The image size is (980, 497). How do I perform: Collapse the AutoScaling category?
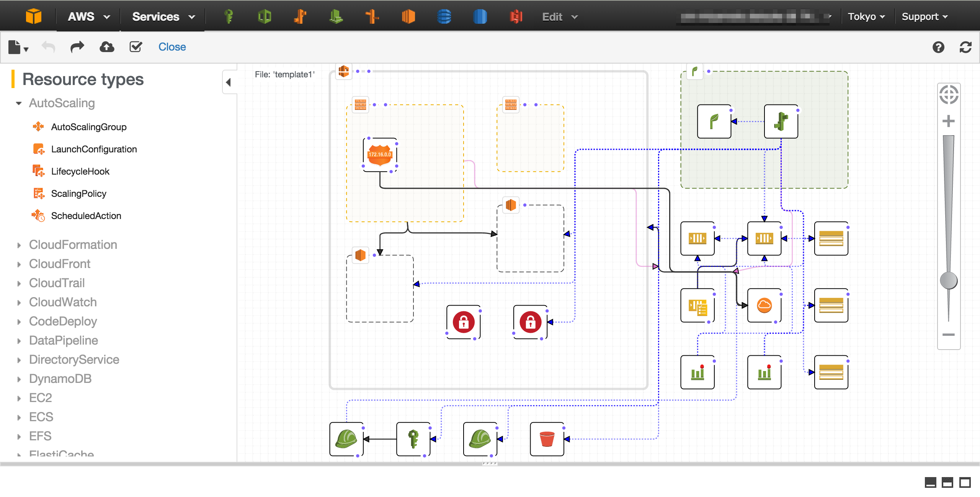click(x=18, y=103)
